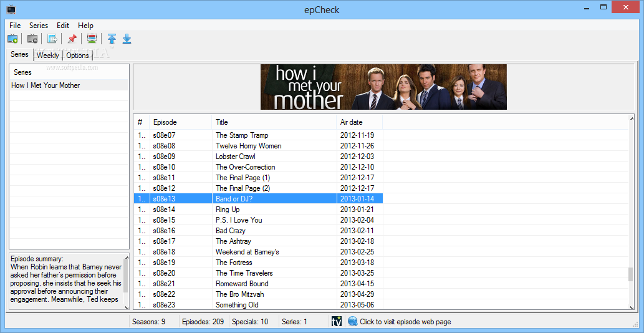
Task: Select 'The Fortress' title
Action: (234, 263)
